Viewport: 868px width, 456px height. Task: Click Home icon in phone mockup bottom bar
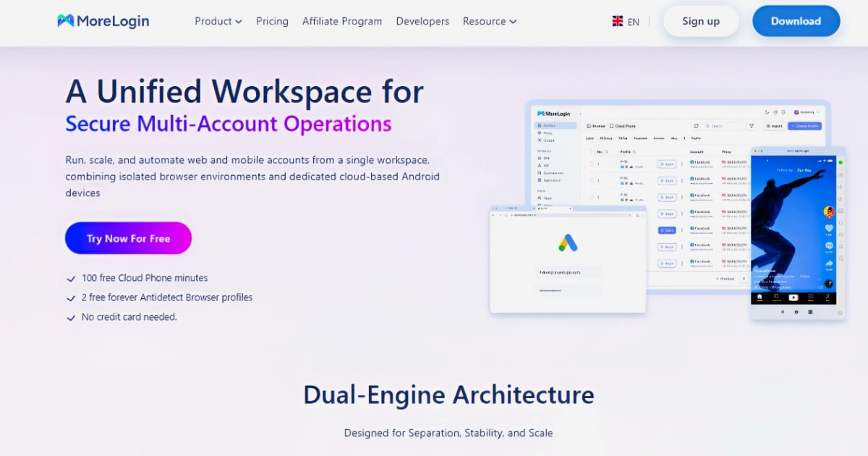pyautogui.click(x=759, y=296)
